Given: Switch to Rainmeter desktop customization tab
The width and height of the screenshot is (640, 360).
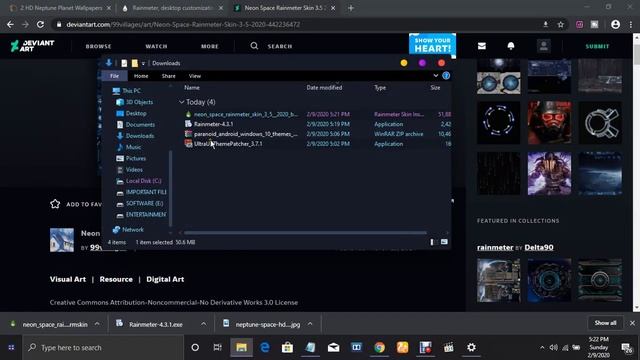Looking at the screenshot, I should (172, 8).
